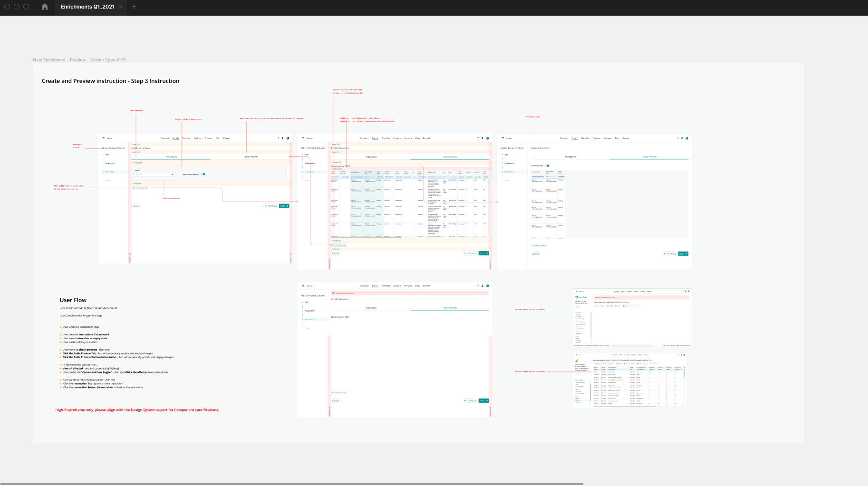
Task: Click the home icon in the top bar
Action: 45,7
